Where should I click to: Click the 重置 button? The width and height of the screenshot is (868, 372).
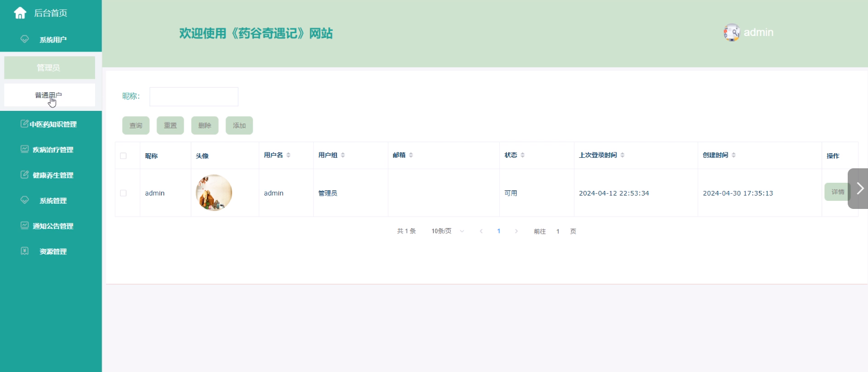tap(170, 125)
